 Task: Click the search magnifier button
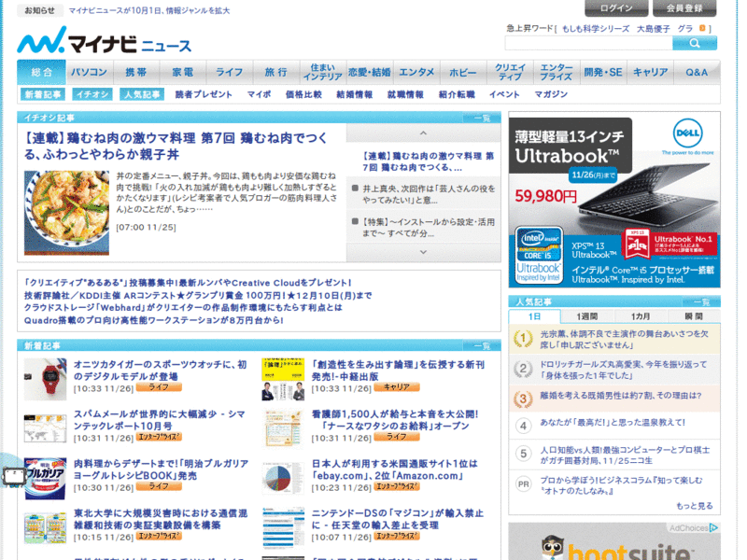(x=694, y=43)
